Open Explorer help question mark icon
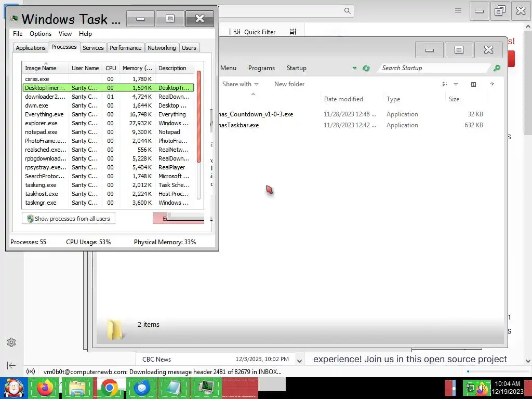Screen dimensions: 532x399 (492, 84)
